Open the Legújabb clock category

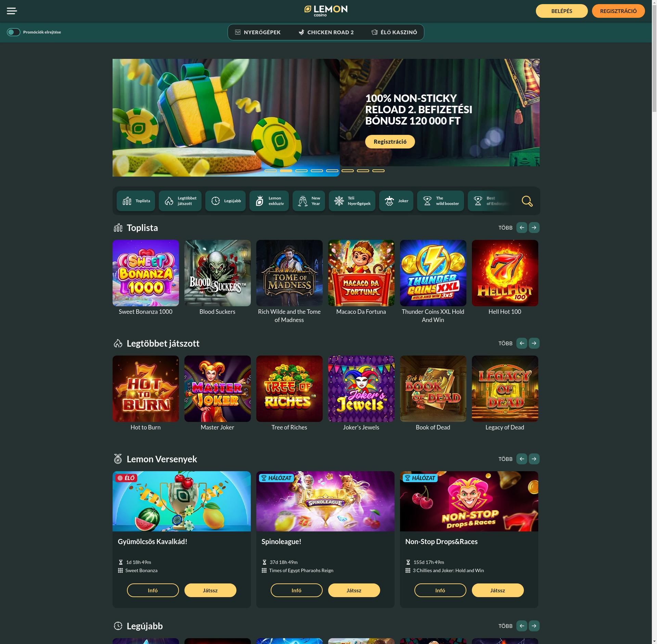click(226, 201)
